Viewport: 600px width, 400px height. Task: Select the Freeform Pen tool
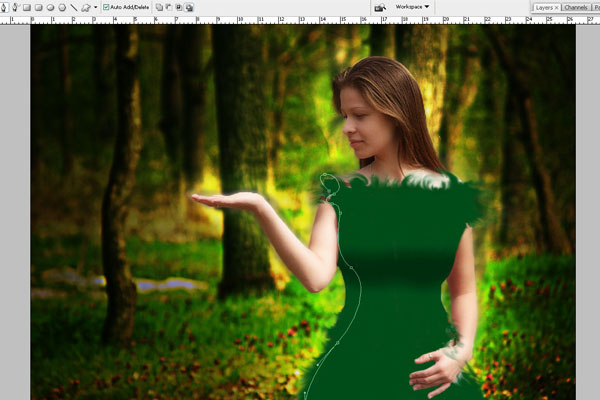(x=15, y=7)
